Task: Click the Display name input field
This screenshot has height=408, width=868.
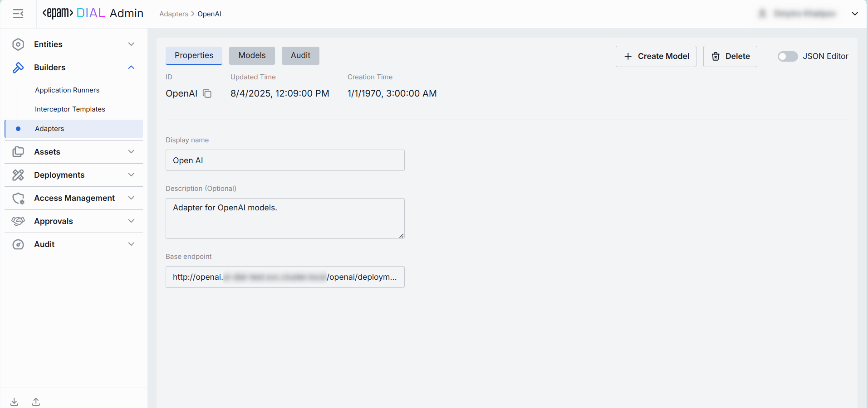Action: coord(285,160)
